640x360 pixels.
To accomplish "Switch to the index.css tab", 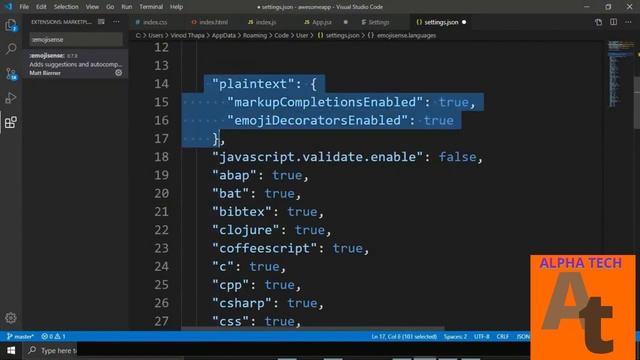I will 155,22.
